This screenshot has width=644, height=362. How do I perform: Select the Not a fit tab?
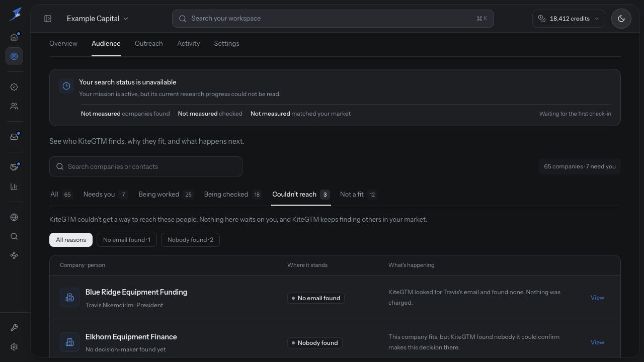(359, 195)
